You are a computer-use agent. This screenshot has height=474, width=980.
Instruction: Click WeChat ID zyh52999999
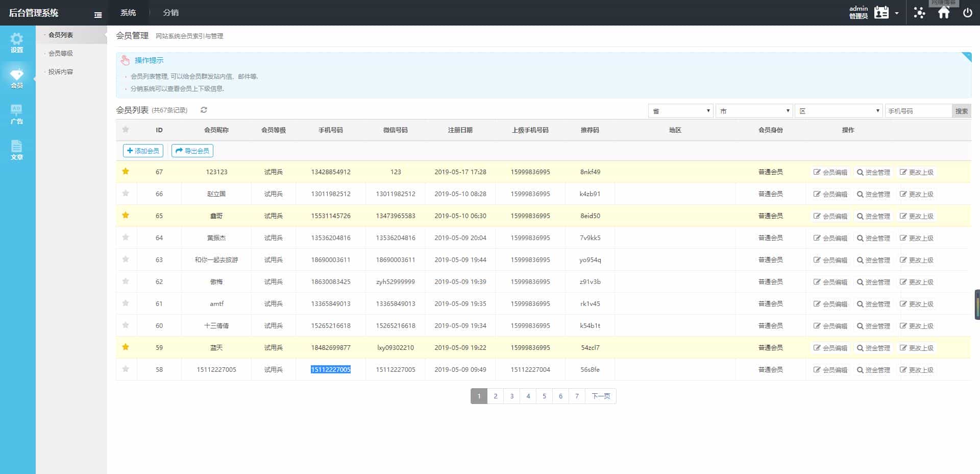pyautogui.click(x=396, y=281)
